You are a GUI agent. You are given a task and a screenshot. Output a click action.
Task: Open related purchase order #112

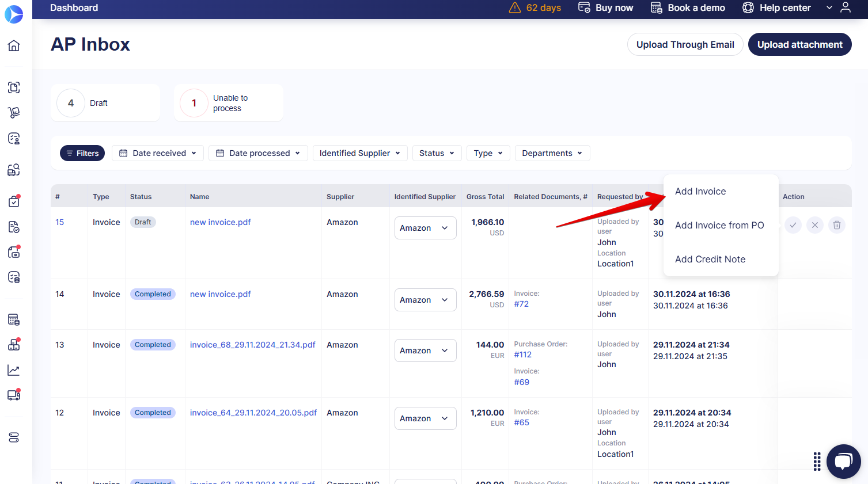point(523,355)
